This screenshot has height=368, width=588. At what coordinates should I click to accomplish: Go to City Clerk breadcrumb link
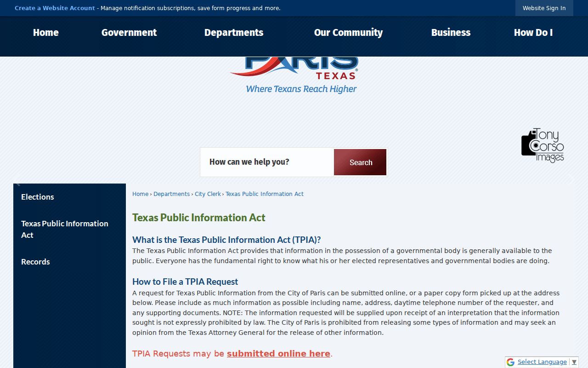(208, 194)
